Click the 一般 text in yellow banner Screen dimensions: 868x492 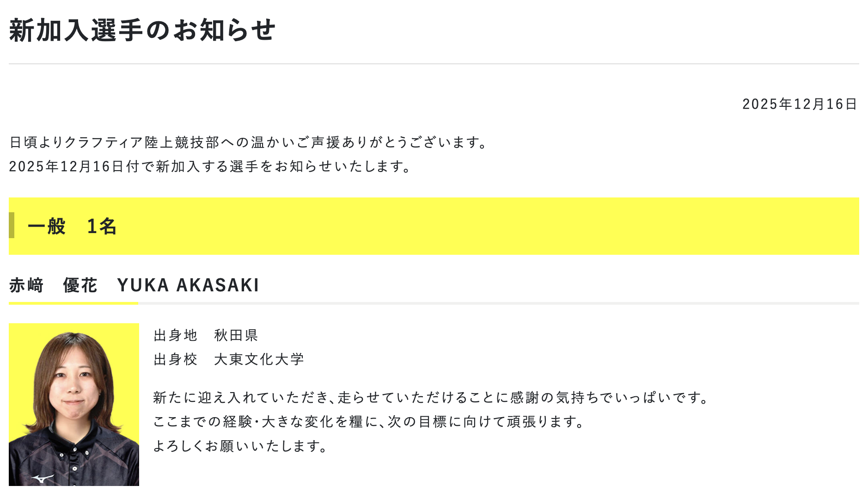click(47, 226)
